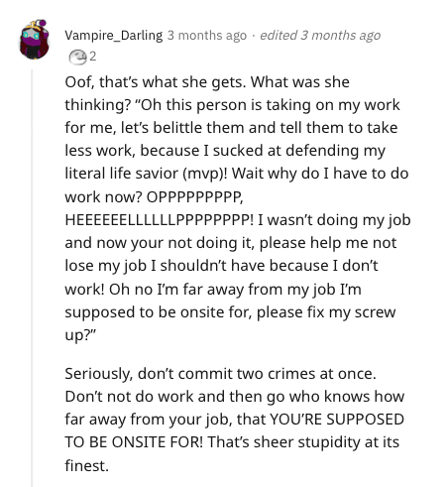Click the closing quote text "up?"
The width and height of the screenshot is (448, 487).
pos(80,335)
